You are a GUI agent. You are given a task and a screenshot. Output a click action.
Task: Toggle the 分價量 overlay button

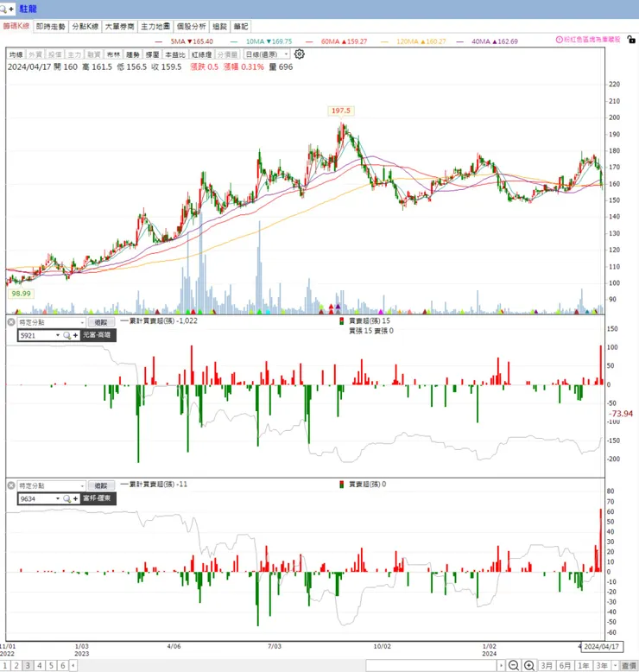tap(227, 54)
